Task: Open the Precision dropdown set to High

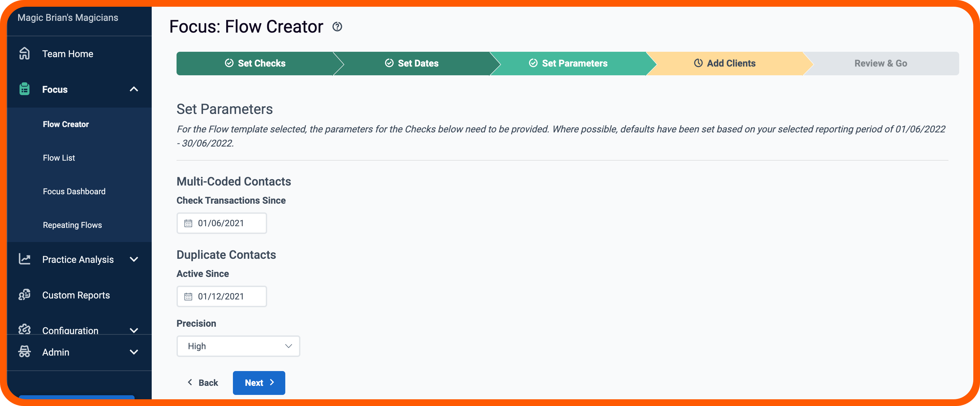Action: pos(238,346)
